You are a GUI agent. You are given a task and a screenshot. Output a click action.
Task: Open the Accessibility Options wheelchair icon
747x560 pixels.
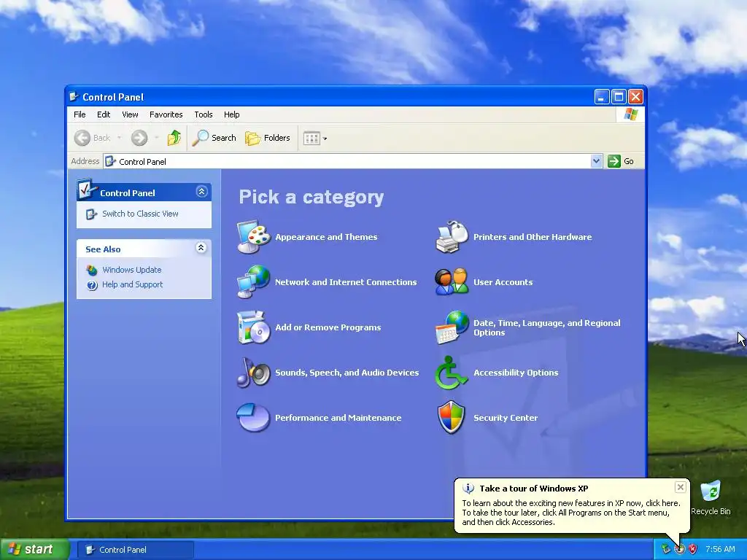451,373
